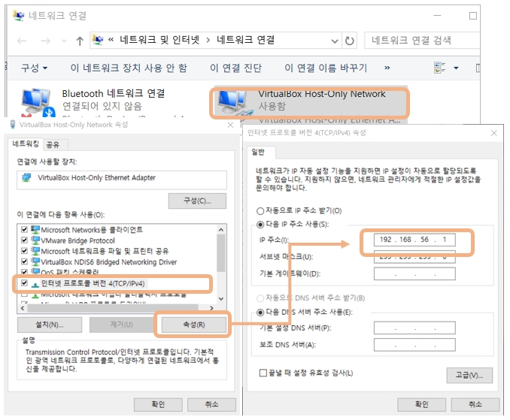Click VMware Bridge Protocol item icon

[x=35, y=240]
